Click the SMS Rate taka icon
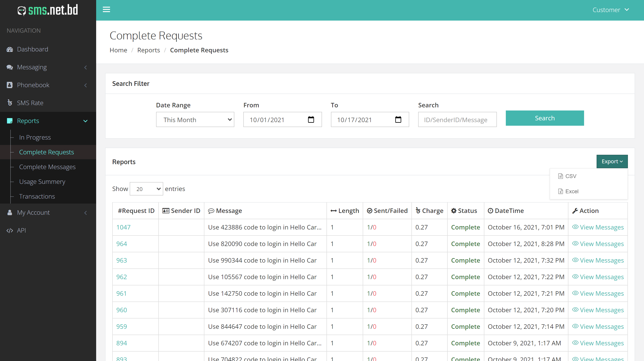Image resolution: width=644 pixels, height=361 pixels. tap(10, 103)
